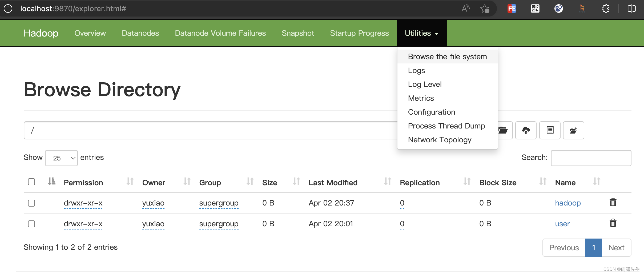Image resolution: width=644 pixels, height=274 pixels.
Task: Go to the Datanodes tab
Action: point(140,33)
